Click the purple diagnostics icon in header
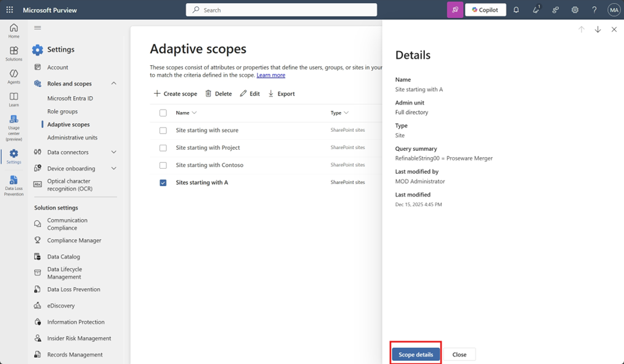 point(455,10)
